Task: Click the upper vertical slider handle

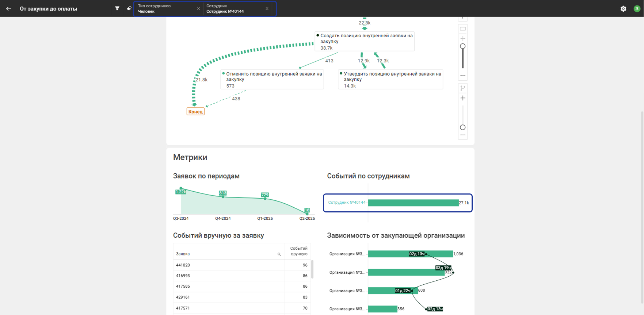Action: click(x=463, y=46)
